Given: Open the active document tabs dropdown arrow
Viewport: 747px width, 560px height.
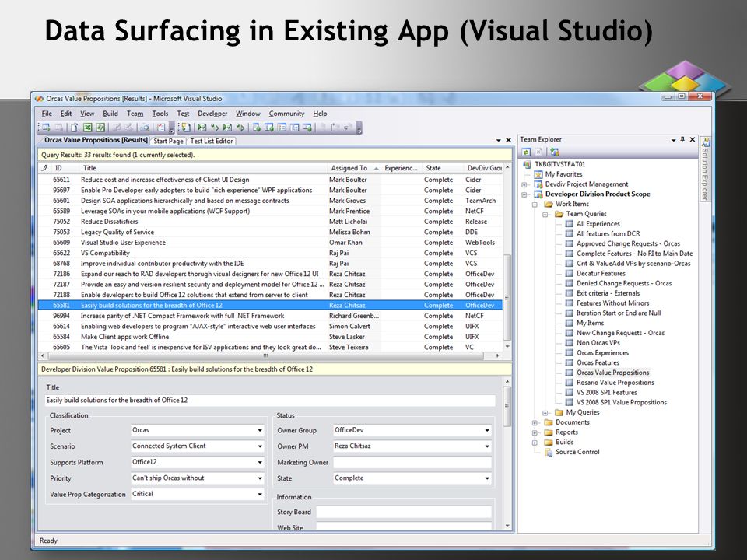Looking at the screenshot, I should point(498,140).
